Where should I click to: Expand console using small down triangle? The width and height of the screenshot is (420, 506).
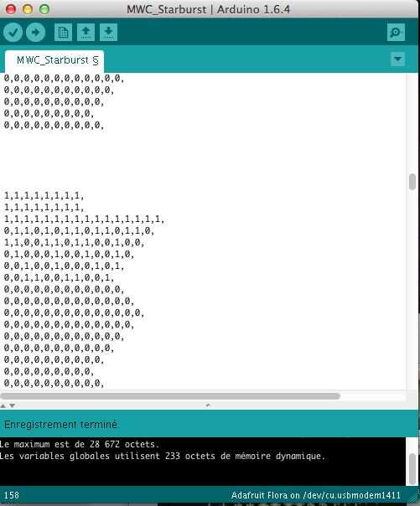coord(13,405)
